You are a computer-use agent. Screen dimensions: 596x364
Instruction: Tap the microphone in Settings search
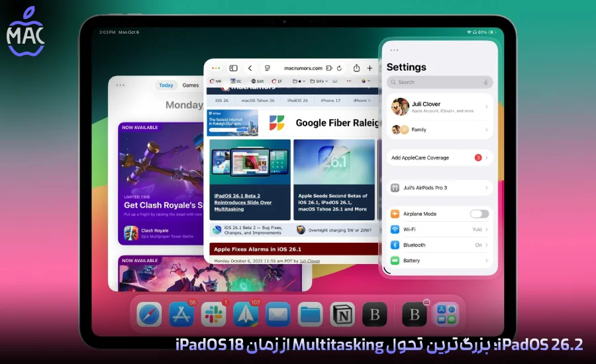tap(486, 82)
